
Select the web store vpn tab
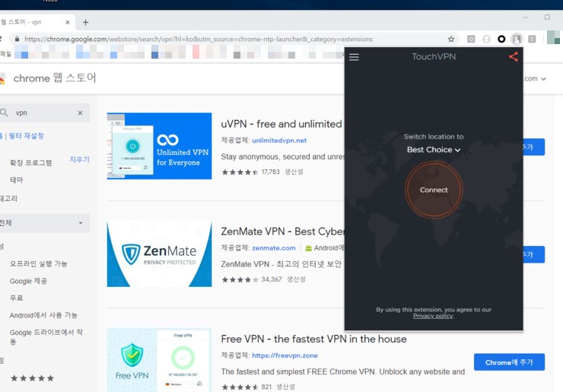[34, 22]
